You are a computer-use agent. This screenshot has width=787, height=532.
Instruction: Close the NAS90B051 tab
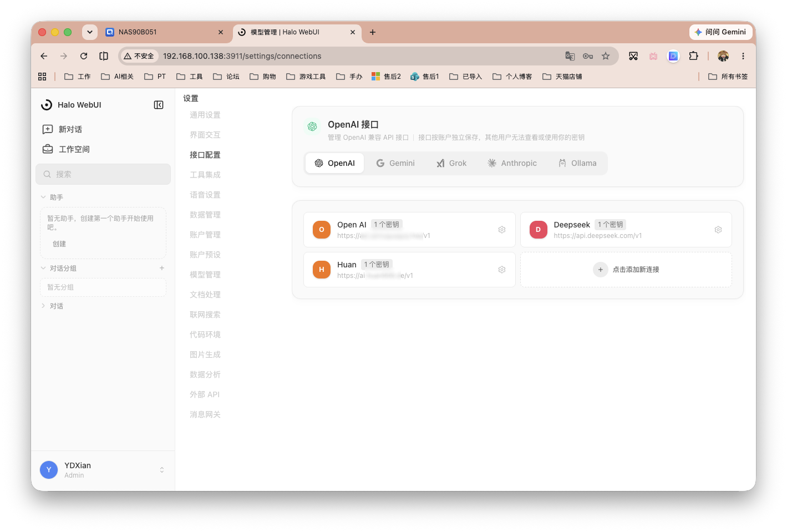[221, 32]
